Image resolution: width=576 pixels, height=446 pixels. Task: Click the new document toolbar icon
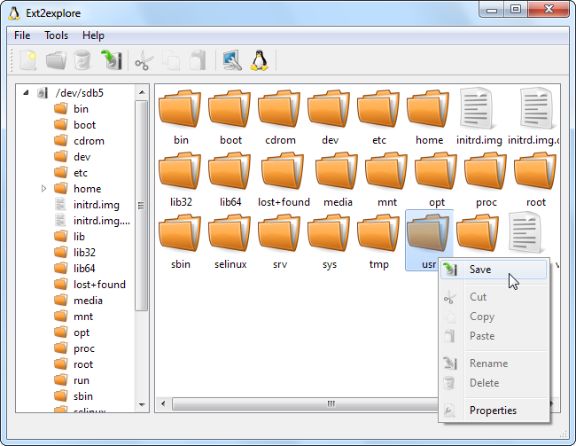[x=28, y=60]
